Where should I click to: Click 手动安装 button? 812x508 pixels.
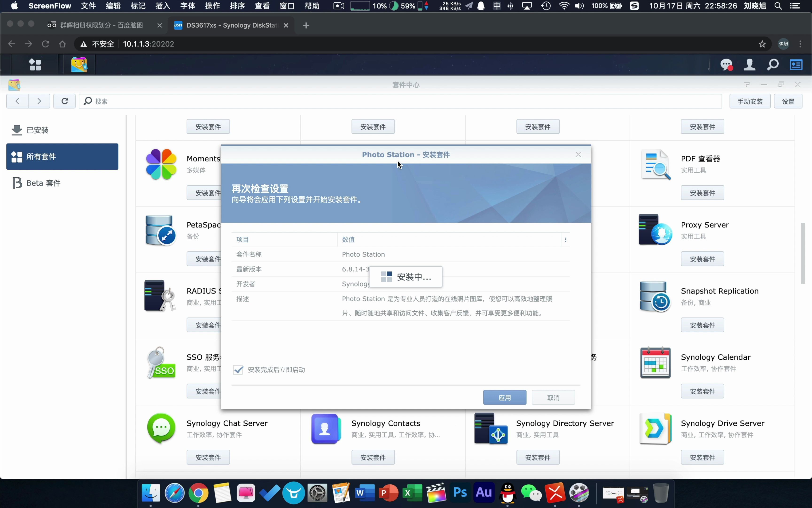coord(750,101)
